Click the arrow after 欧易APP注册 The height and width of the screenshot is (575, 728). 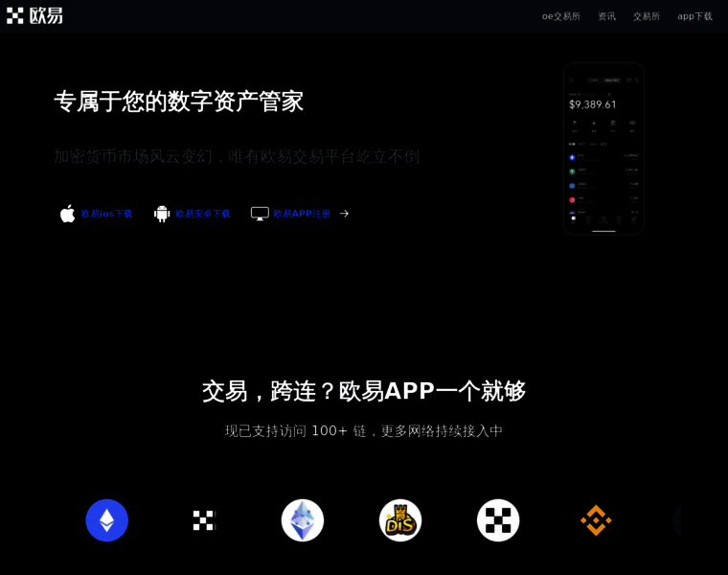pyautogui.click(x=344, y=214)
